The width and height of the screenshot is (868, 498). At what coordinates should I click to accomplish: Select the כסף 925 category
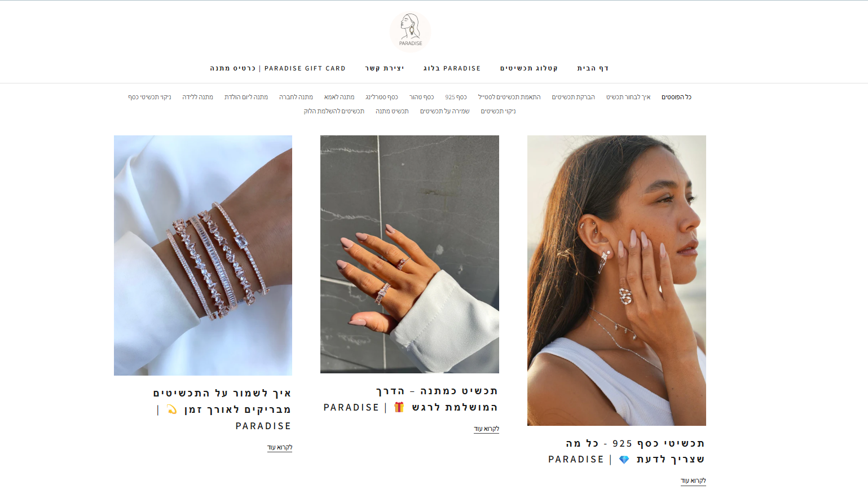tap(456, 97)
